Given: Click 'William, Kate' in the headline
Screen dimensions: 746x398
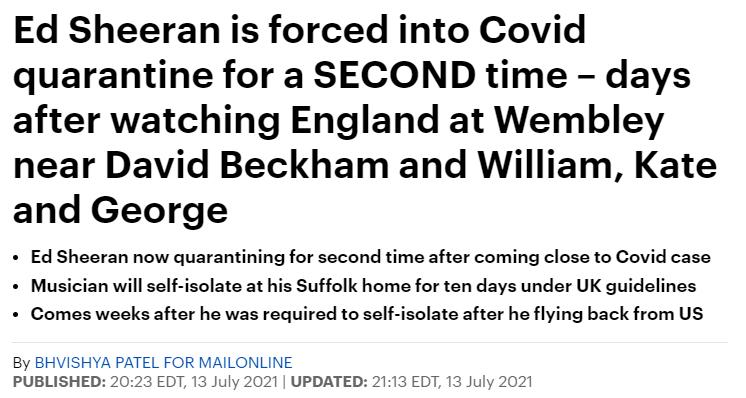Looking at the screenshot, I should point(597,165).
